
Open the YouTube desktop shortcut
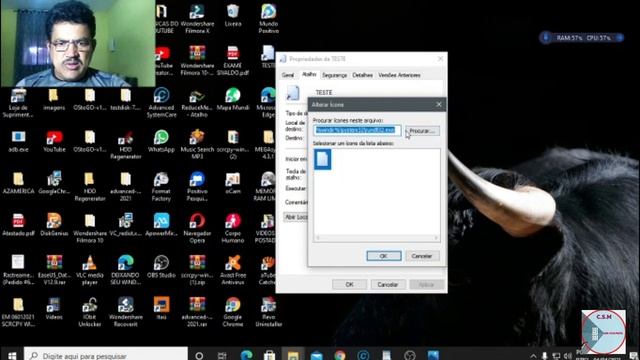[x=54, y=141]
